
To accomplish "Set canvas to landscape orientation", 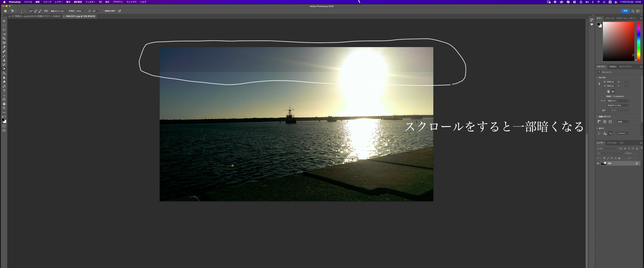I will coord(613,91).
